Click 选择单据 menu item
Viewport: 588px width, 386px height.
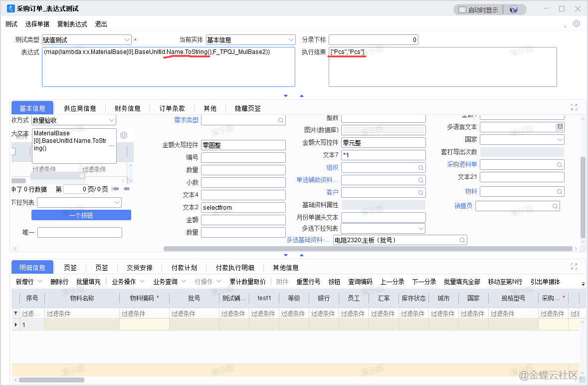37,24
